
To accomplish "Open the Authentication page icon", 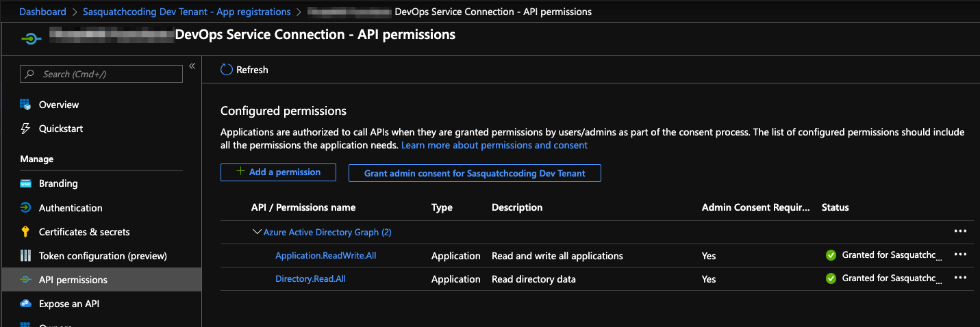I will (26, 208).
